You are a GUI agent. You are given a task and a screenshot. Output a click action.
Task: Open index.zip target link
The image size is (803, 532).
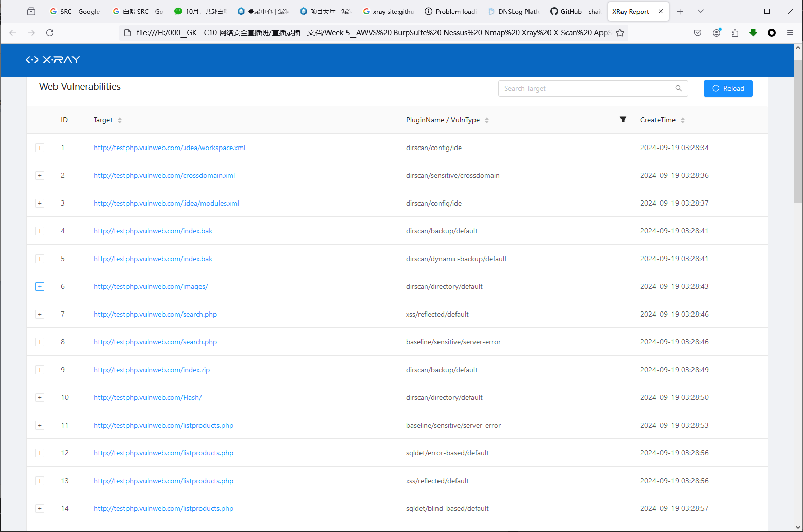pos(152,370)
